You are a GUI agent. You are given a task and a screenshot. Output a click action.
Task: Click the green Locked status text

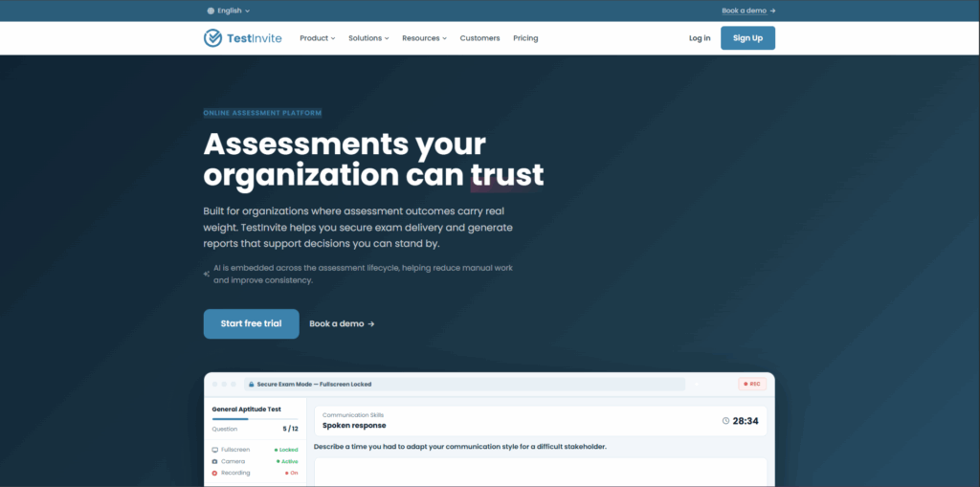tap(285, 450)
